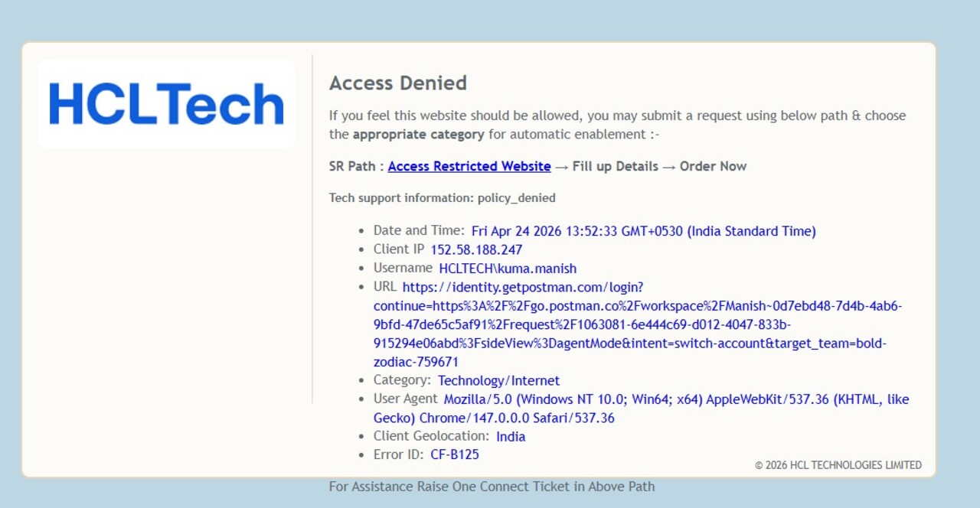
Task: Click the HCLTech logo image
Action: (166, 104)
